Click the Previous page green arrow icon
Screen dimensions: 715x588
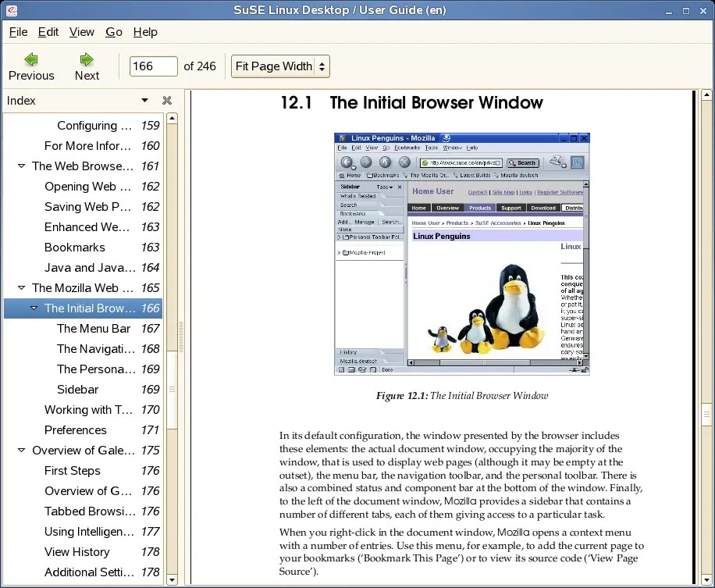click(x=30, y=57)
